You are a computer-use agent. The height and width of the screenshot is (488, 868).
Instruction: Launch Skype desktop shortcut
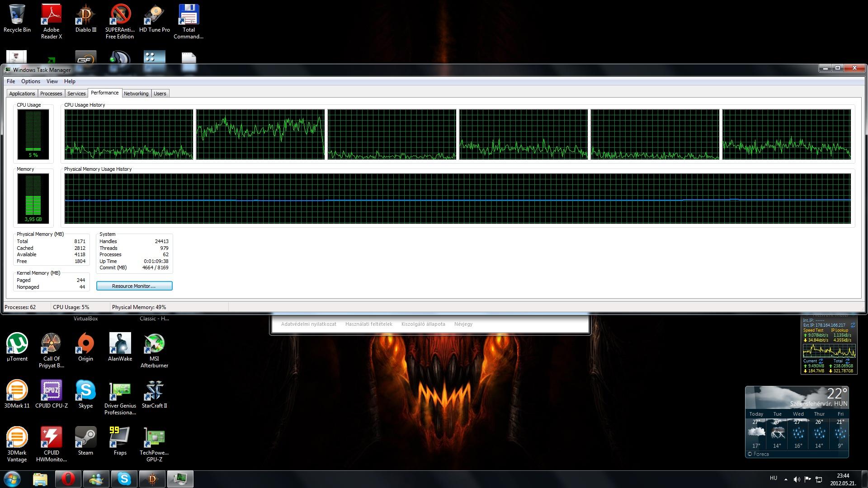(85, 394)
